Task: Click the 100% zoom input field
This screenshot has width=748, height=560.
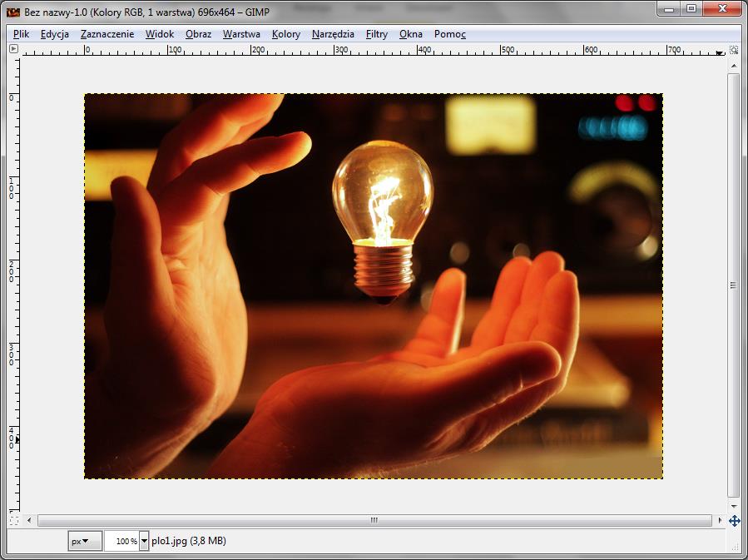Action: [121, 541]
